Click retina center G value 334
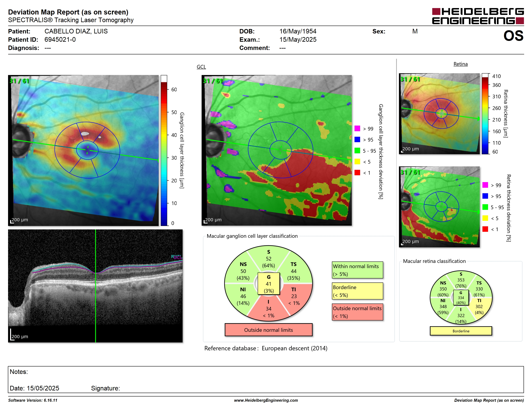The width and height of the screenshot is (532, 411). pos(461,298)
